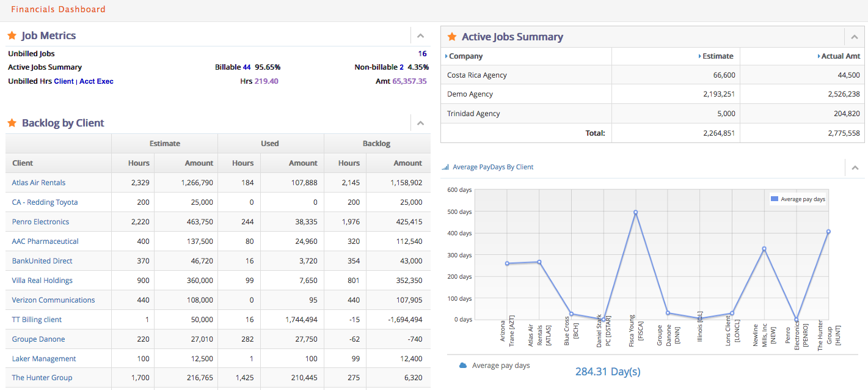Select the Costa Rica Agency row
This screenshot has height=390, width=868.
(x=652, y=75)
